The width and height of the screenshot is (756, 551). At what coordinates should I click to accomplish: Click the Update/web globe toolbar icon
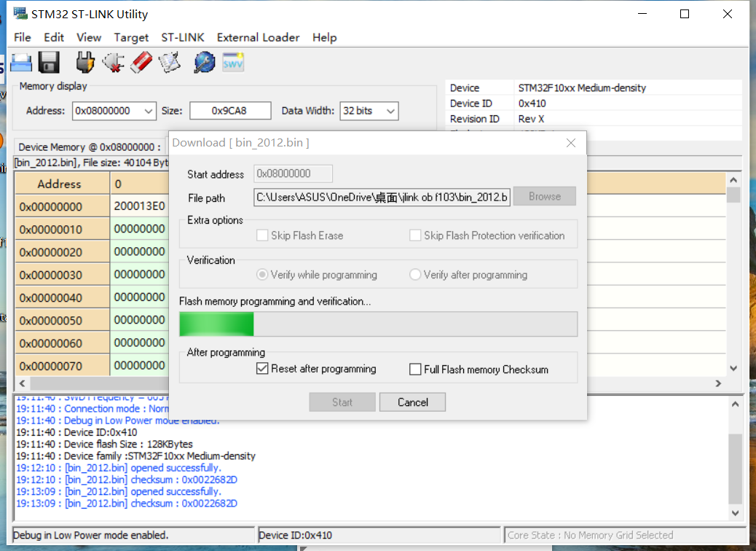tap(205, 62)
